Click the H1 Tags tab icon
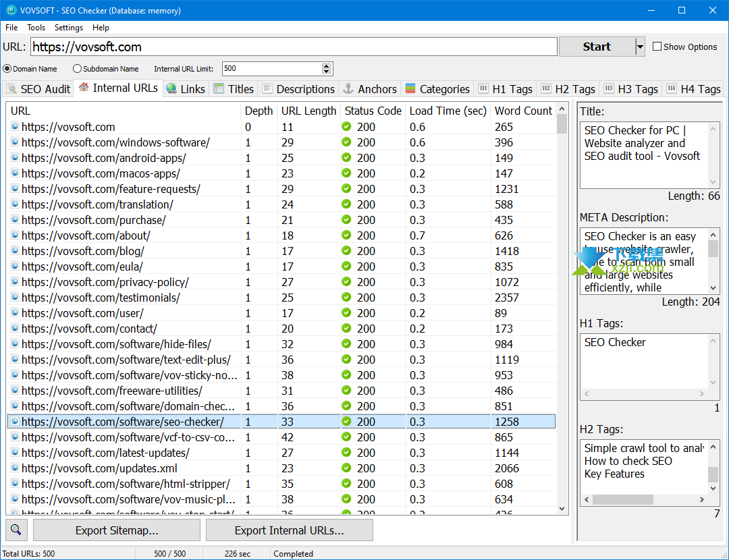 point(483,88)
